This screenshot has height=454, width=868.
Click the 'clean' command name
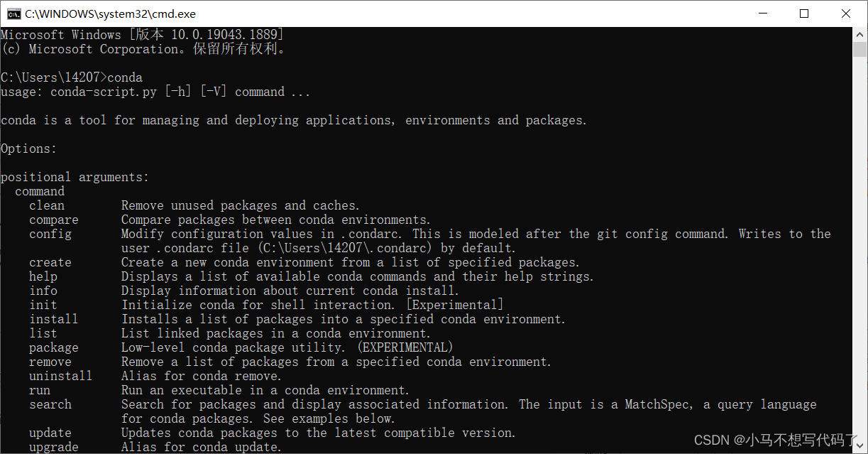pos(47,205)
